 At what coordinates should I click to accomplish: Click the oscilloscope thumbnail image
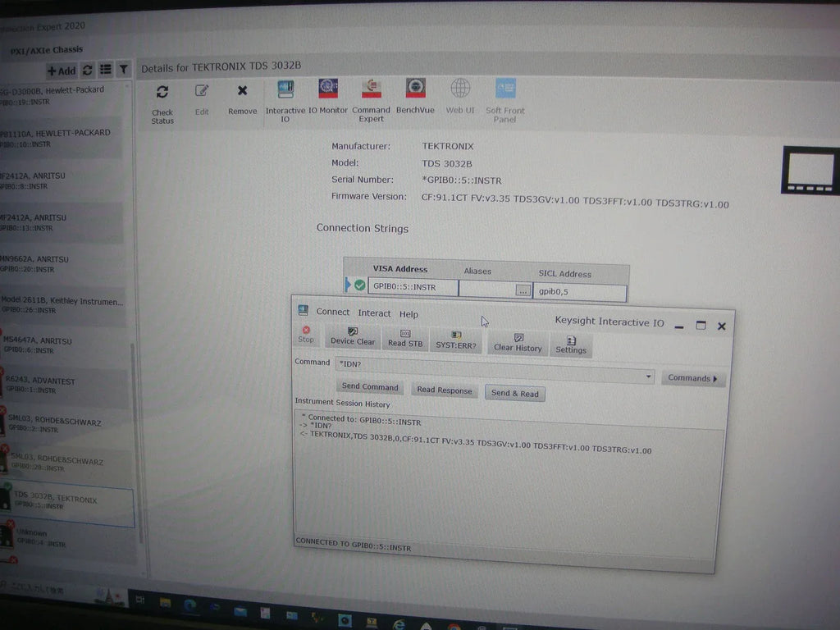[x=810, y=171]
